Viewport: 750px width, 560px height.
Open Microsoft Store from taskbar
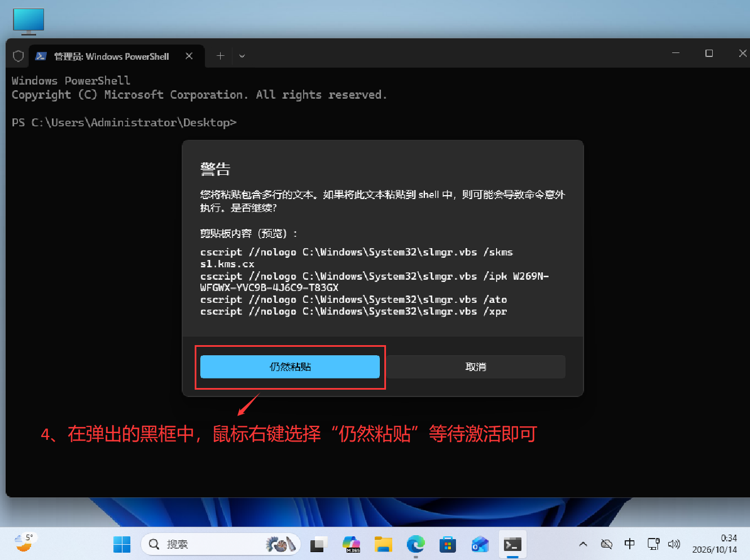(x=448, y=544)
